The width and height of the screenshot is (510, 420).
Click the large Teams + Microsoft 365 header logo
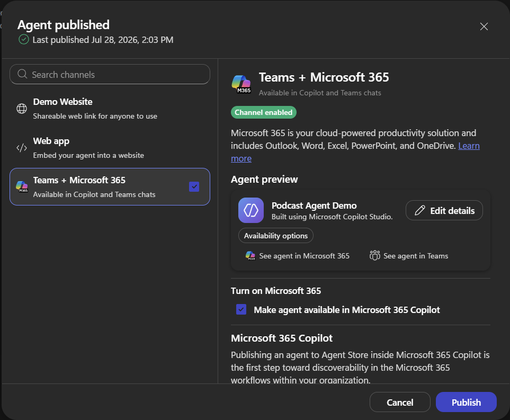[241, 84]
